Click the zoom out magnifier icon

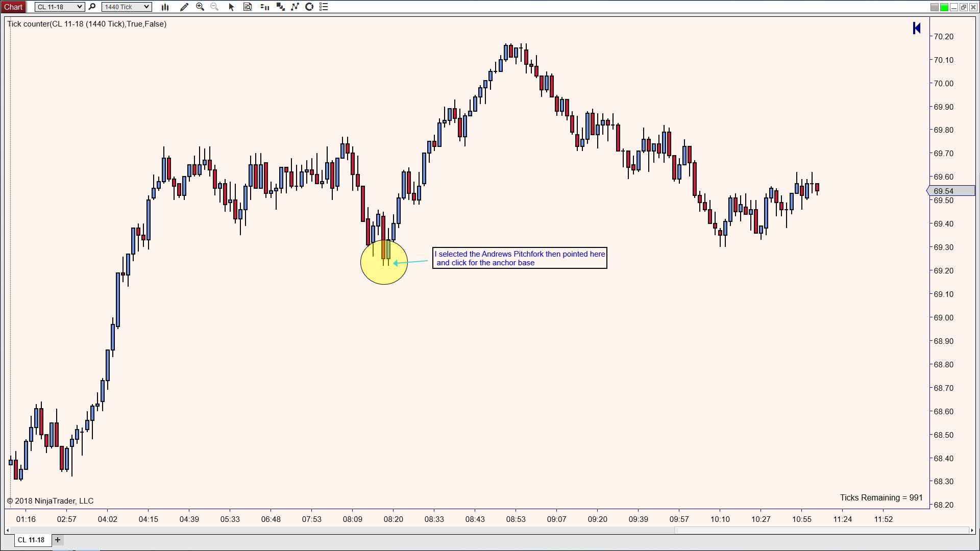pyautogui.click(x=214, y=7)
